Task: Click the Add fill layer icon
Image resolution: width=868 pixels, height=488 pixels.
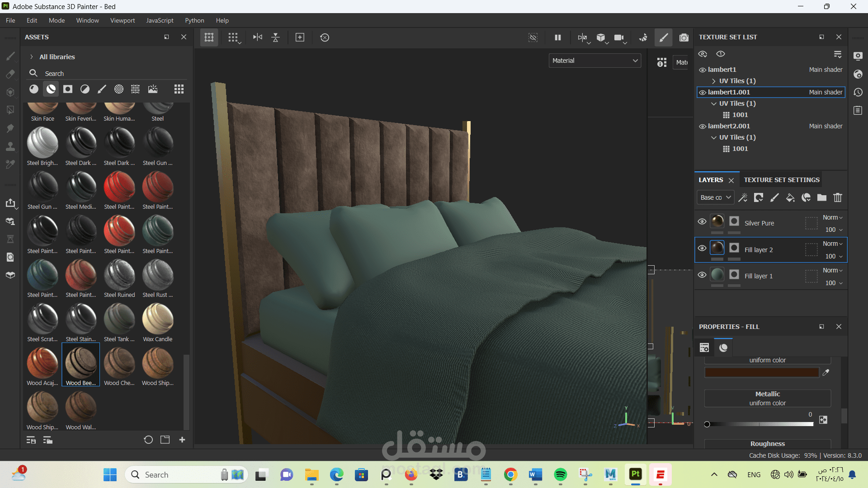Action: pyautogui.click(x=790, y=197)
